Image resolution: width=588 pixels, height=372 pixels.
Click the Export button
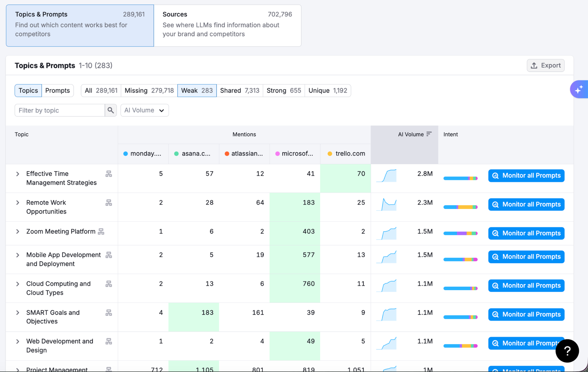pyautogui.click(x=546, y=65)
